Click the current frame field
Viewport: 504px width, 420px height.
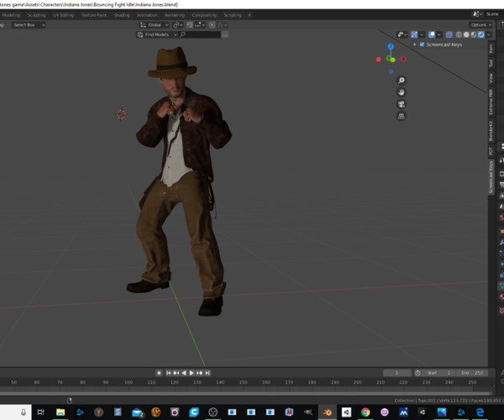point(397,373)
